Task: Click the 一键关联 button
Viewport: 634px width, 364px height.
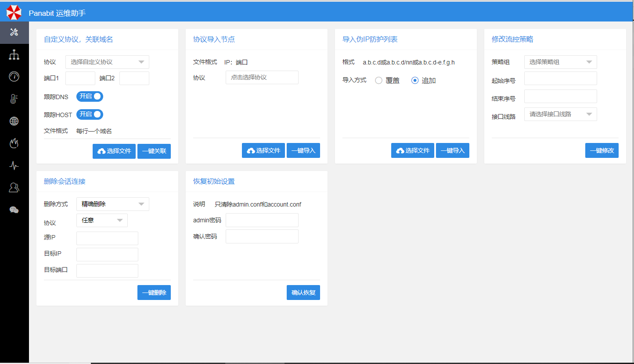Action: pos(154,151)
